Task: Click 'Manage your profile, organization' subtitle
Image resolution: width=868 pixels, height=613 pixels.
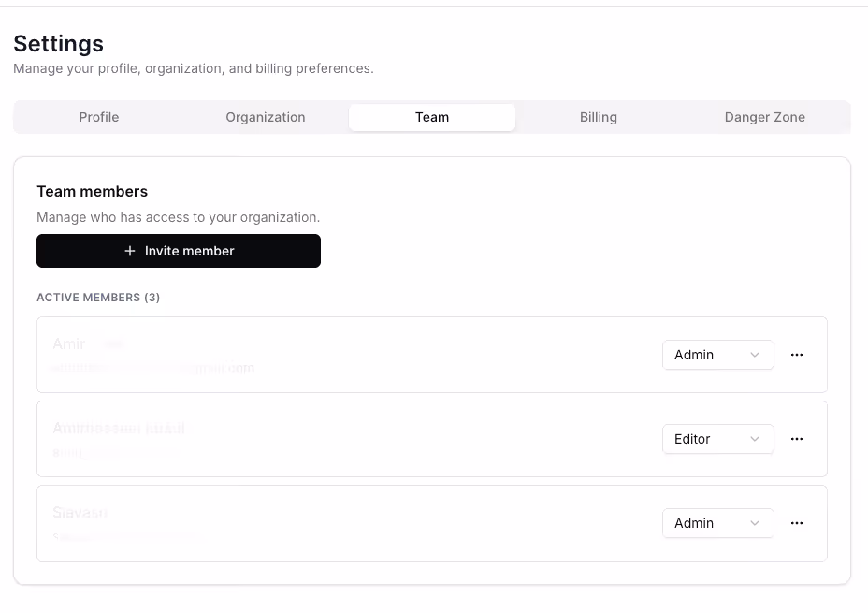Action: tap(194, 68)
